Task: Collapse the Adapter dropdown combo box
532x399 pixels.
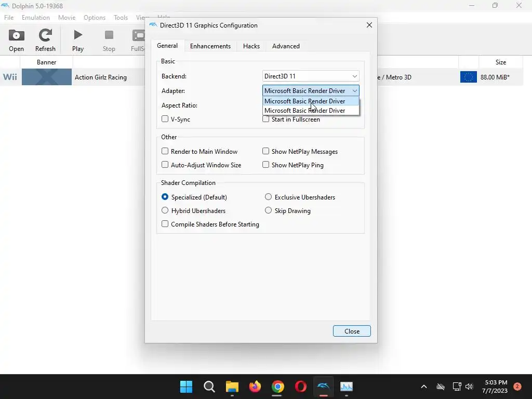Action: click(x=311, y=90)
